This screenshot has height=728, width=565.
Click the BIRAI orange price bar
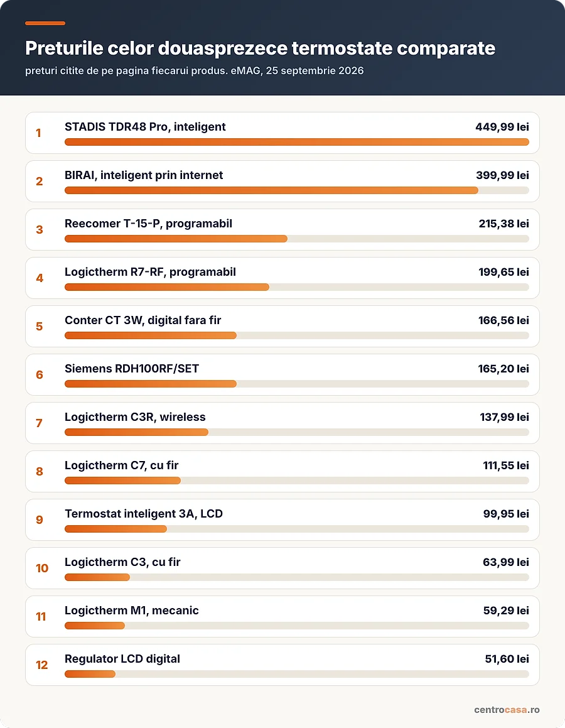271,190
